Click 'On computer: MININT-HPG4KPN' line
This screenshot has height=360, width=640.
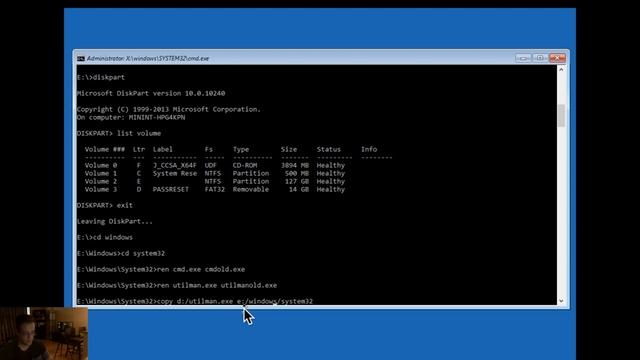click(131, 118)
